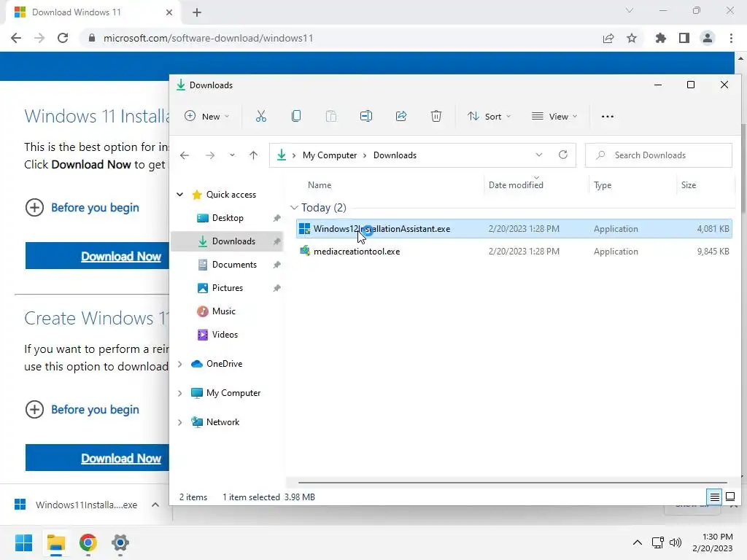Image resolution: width=747 pixels, height=560 pixels.
Task: Open Documents in navigation pane
Action: [234, 265]
